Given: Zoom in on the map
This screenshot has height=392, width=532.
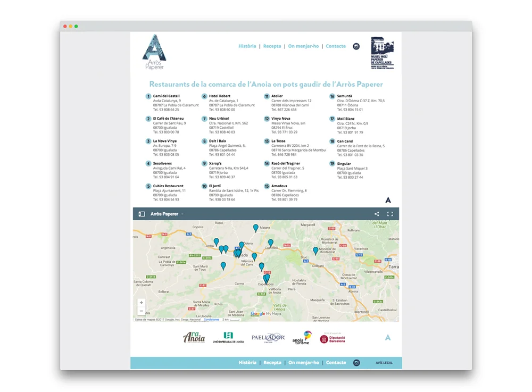Looking at the screenshot, I should click(142, 303).
